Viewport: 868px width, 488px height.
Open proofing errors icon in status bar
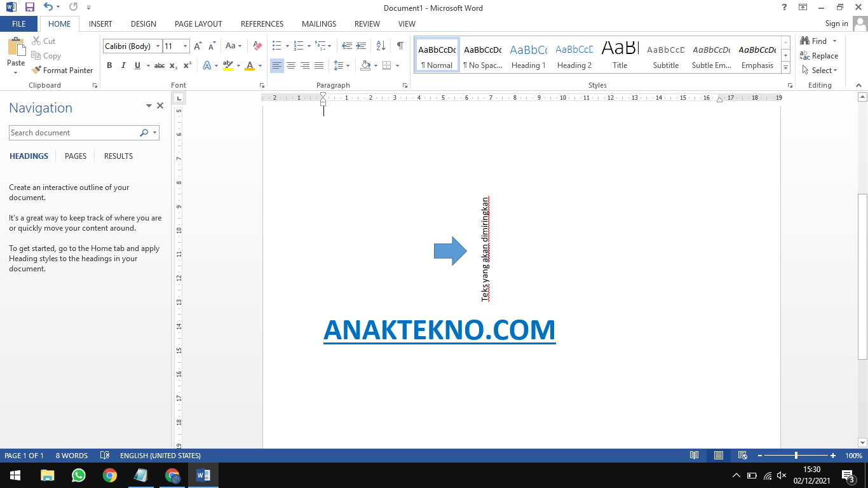[105, 456]
